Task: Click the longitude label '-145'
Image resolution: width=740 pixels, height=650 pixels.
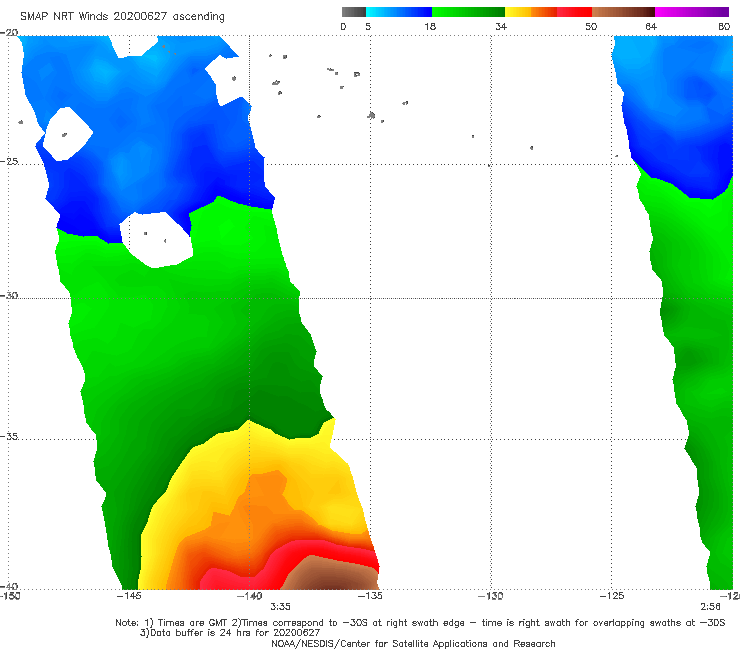Action: tap(129, 596)
